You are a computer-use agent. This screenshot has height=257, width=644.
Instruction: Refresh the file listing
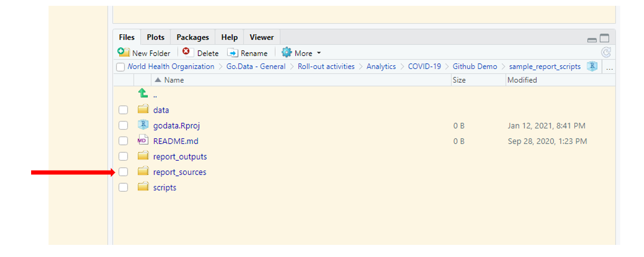pyautogui.click(x=606, y=52)
